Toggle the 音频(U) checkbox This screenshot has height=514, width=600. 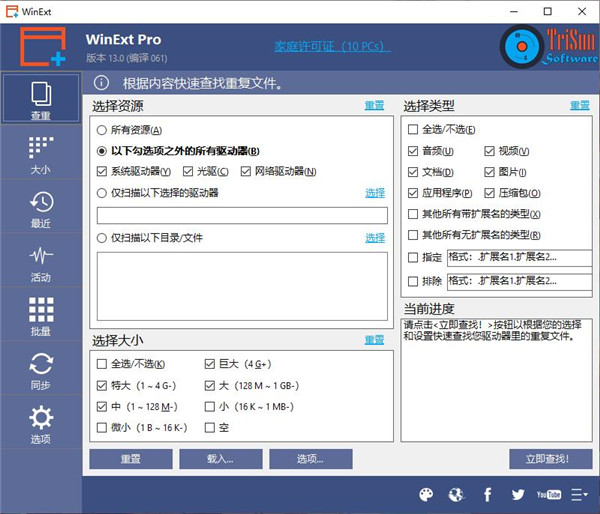(x=413, y=151)
